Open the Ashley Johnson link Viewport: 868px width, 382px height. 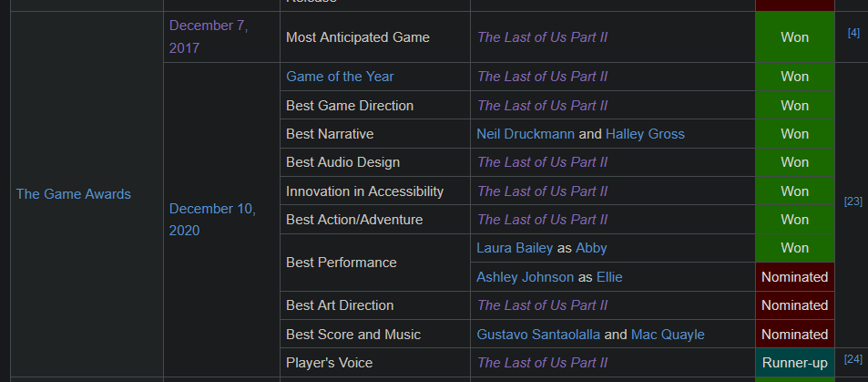(x=526, y=276)
